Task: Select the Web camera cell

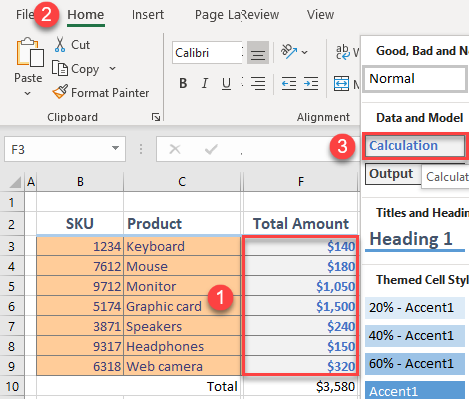Action: pyautogui.click(x=182, y=366)
